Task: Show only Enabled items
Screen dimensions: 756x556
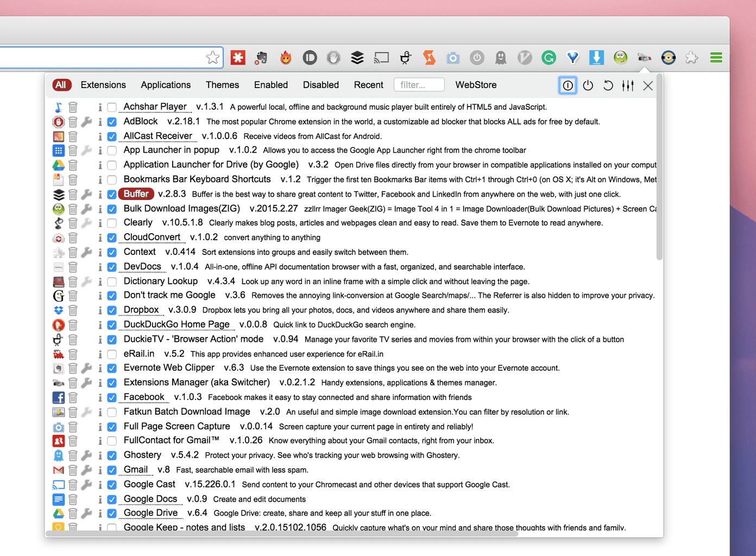Action: [271, 85]
